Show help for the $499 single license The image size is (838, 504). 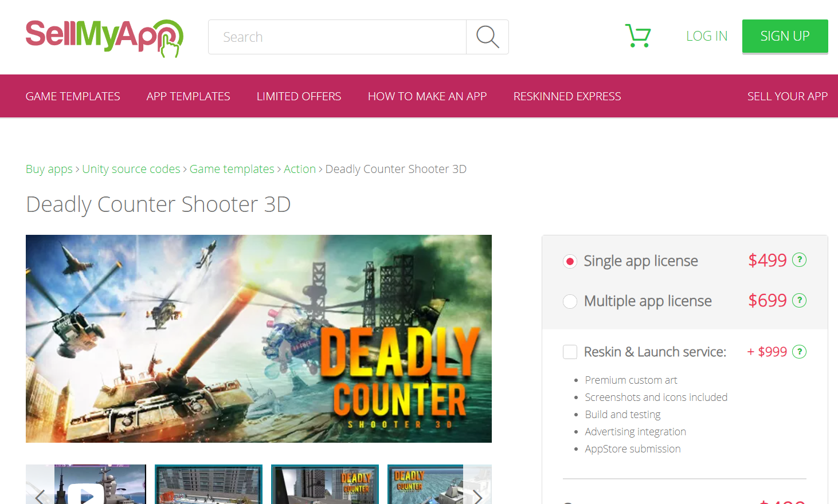(799, 260)
